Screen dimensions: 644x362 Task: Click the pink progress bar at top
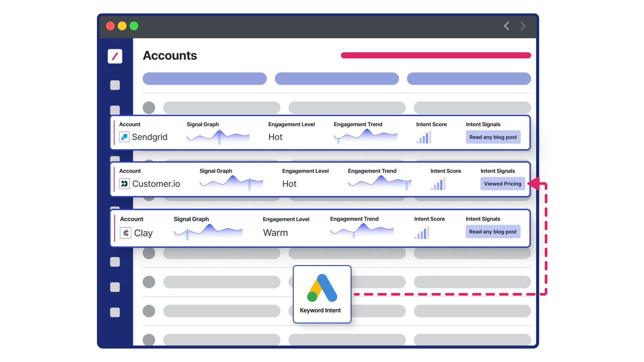435,55
